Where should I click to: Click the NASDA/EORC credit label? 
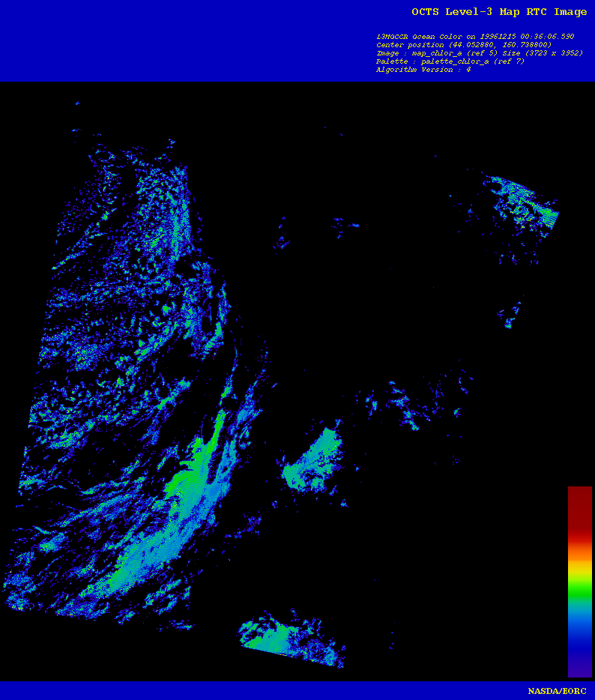point(557,691)
